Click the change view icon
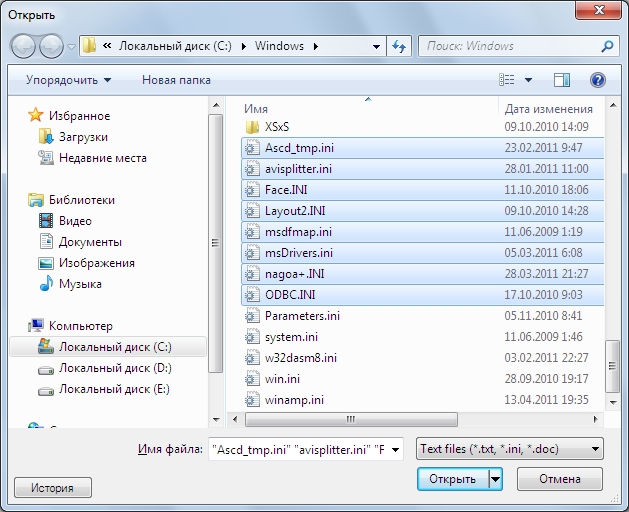The height and width of the screenshot is (512, 629). pyautogui.click(x=507, y=79)
